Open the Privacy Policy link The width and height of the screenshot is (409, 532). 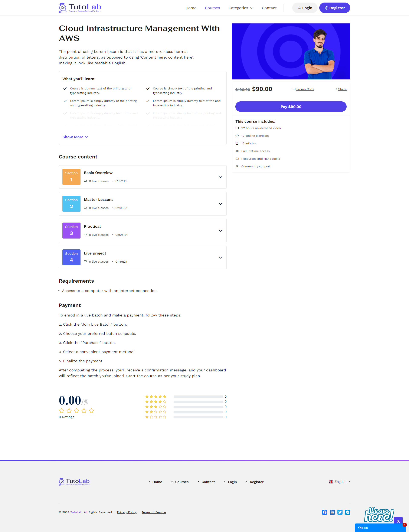126,512
